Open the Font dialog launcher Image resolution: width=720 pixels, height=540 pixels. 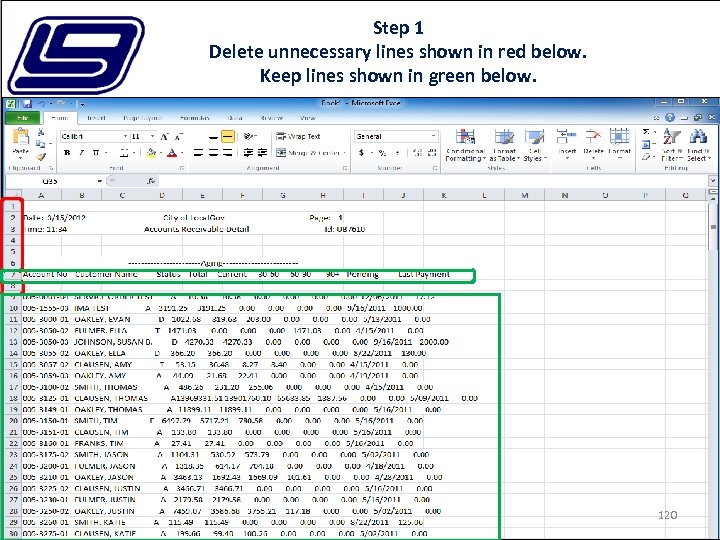point(182,168)
